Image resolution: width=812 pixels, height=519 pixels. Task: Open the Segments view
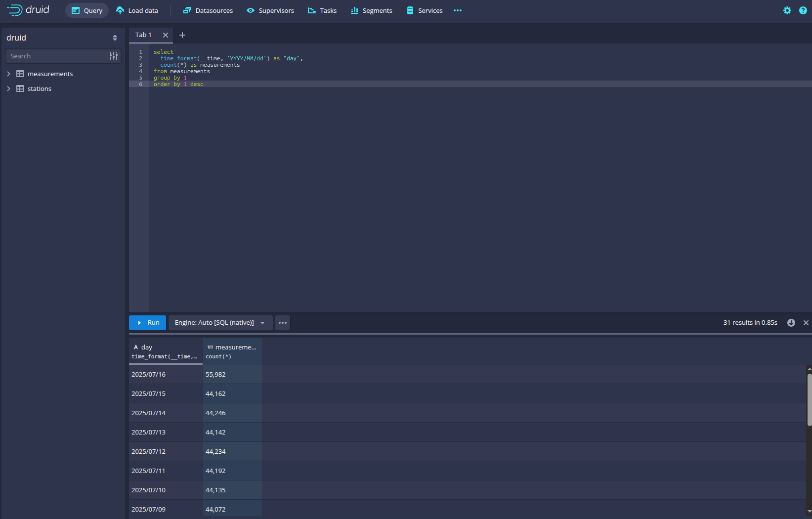click(x=371, y=10)
